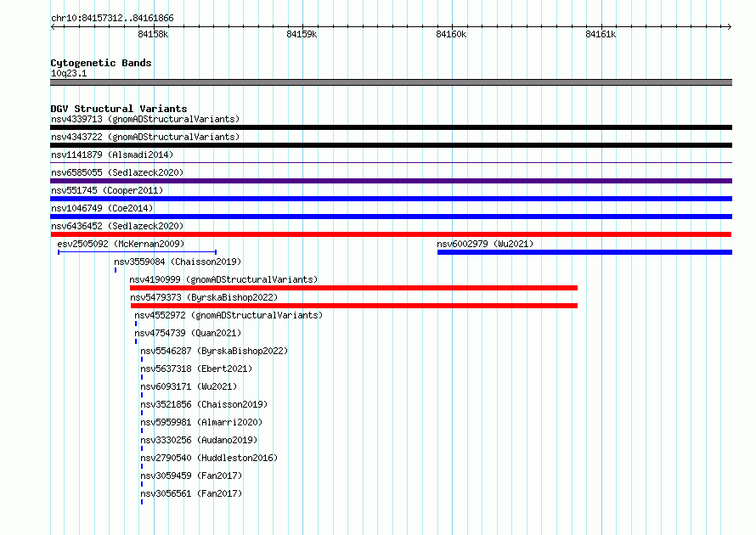The height and width of the screenshot is (535, 756).
Task: Click nsv5637318 (Ebert2021) label
Action: [x=196, y=369]
